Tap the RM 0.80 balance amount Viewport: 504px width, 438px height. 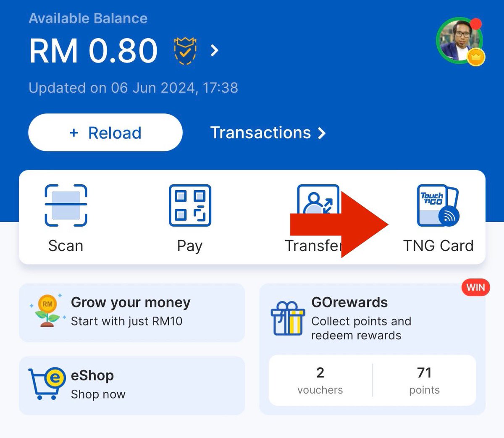click(93, 51)
